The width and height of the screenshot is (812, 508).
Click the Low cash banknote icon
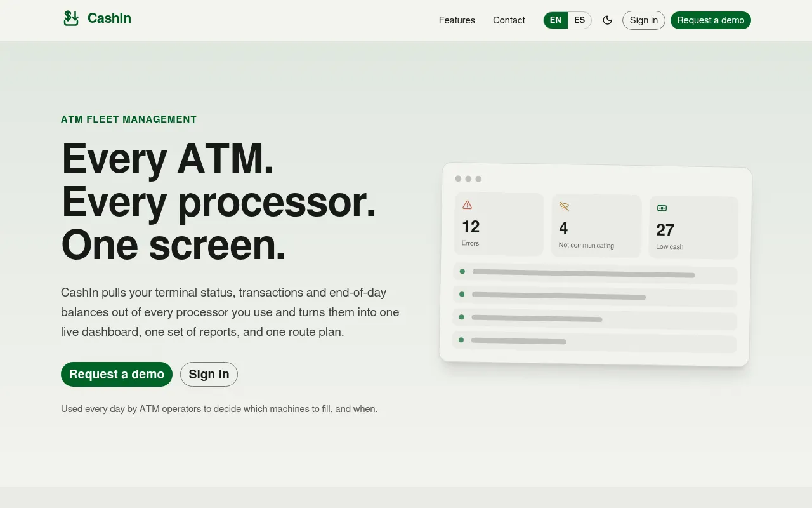(x=662, y=208)
